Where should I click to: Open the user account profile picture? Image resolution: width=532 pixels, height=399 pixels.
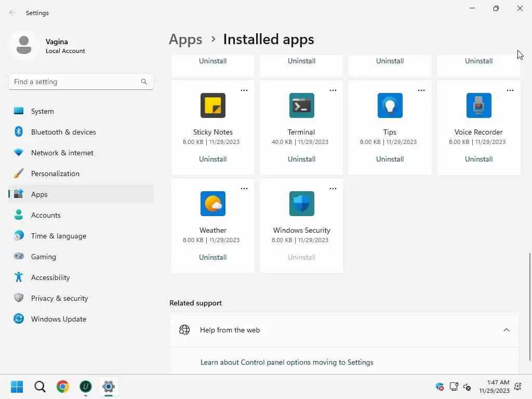24,46
